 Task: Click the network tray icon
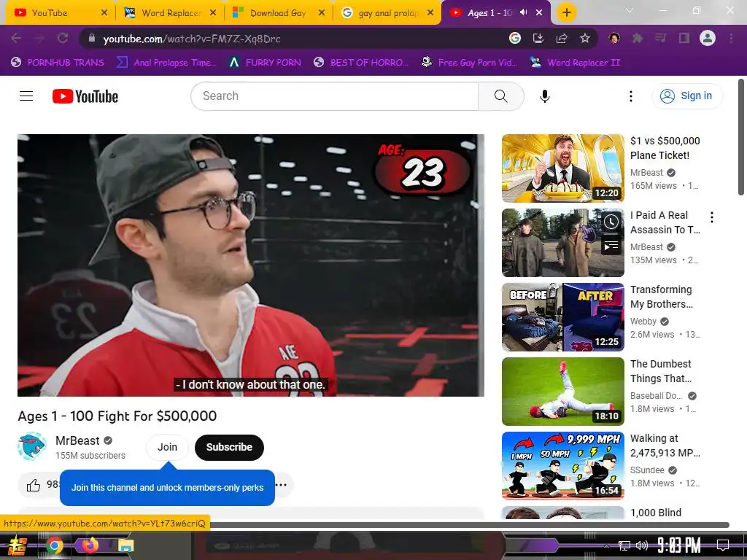[624, 545]
